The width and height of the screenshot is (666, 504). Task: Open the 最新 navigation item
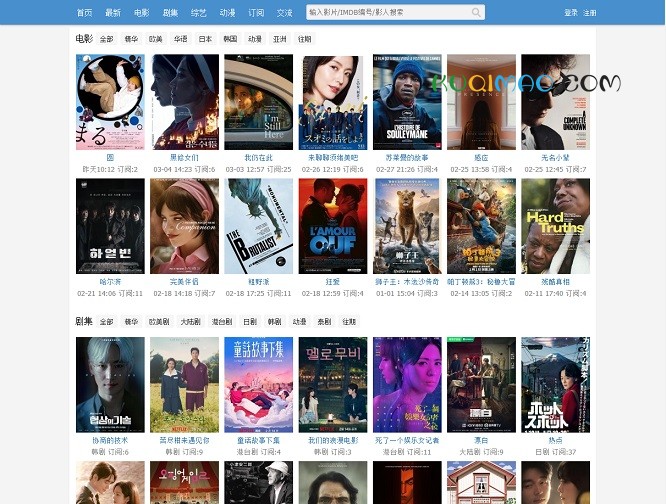[113, 13]
